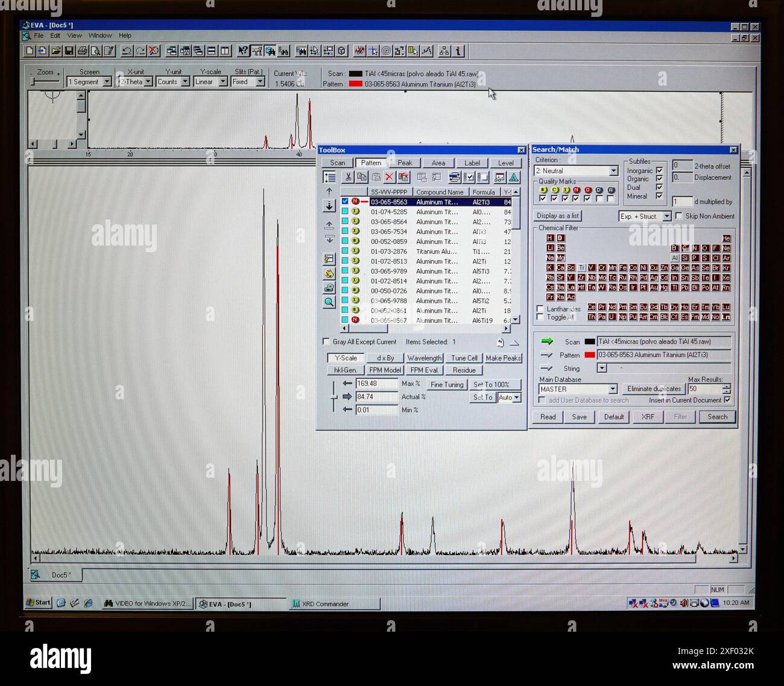
Task: Click the Make Peaks button
Action: point(503,358)
